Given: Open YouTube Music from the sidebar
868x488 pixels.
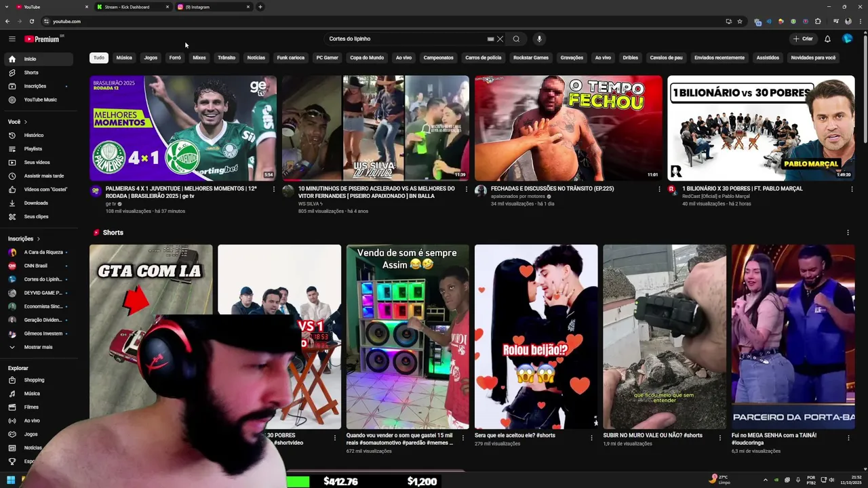Looking at the screenshot, I should coord(37,100).
